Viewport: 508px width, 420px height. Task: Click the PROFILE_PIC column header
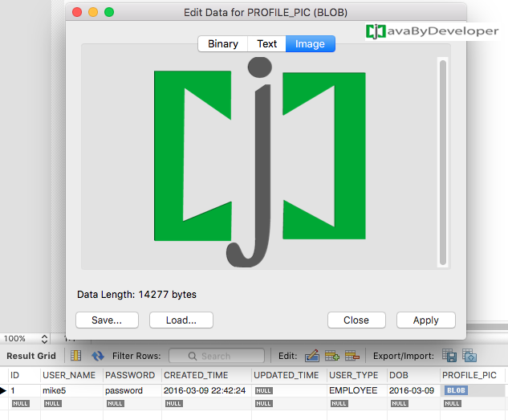[473, 375]
